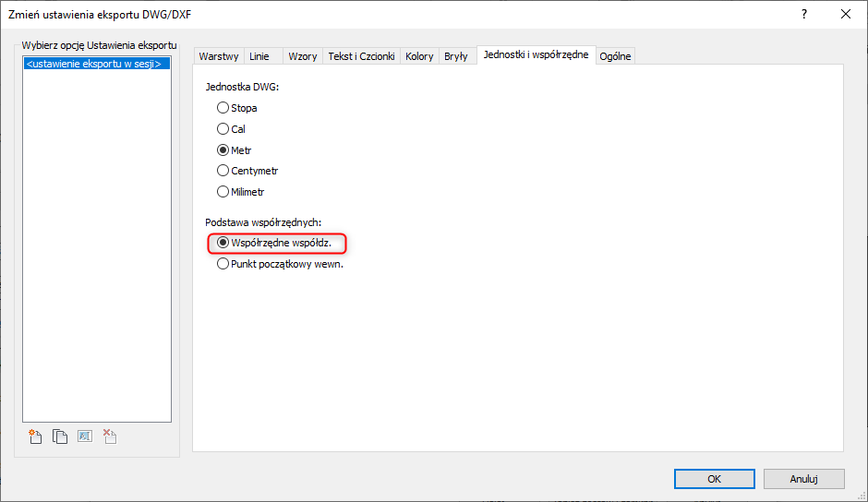Select Współrzędne współdz. coordinate basis
The width and height of the screenshot is (868, 502).
coord(223,243)
